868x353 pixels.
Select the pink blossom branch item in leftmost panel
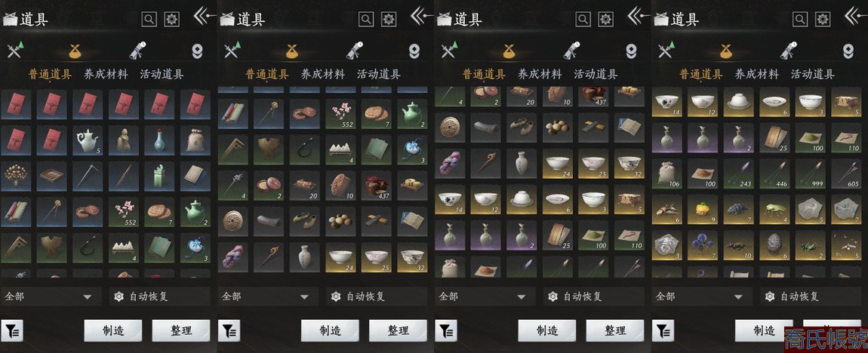[x=123, y=211]
